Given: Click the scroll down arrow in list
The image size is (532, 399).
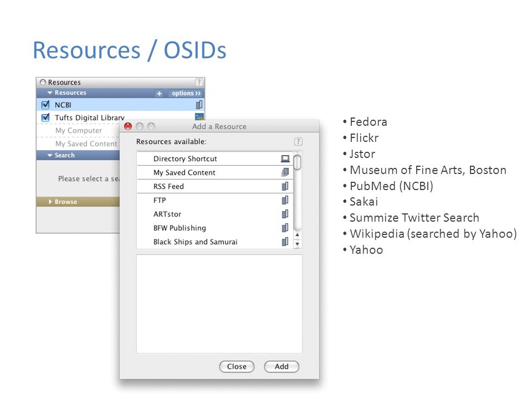Looking at the screenshot, I should (297, 244).
